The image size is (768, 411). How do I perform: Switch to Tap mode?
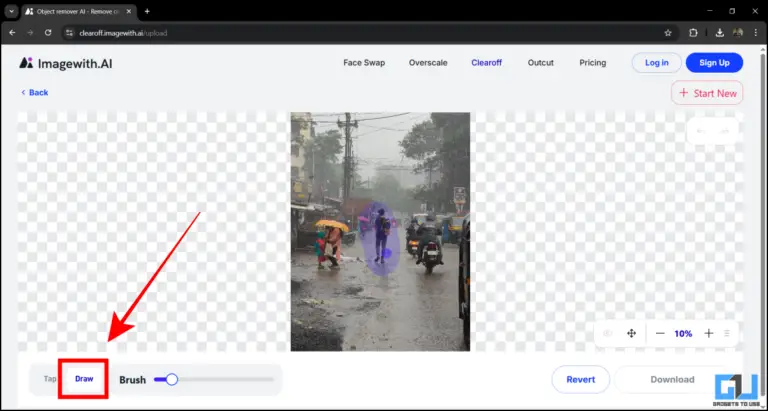coord(50,379)
